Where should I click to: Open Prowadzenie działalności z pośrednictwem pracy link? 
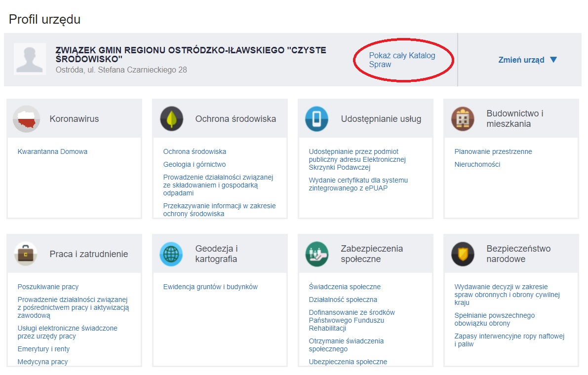73,307
